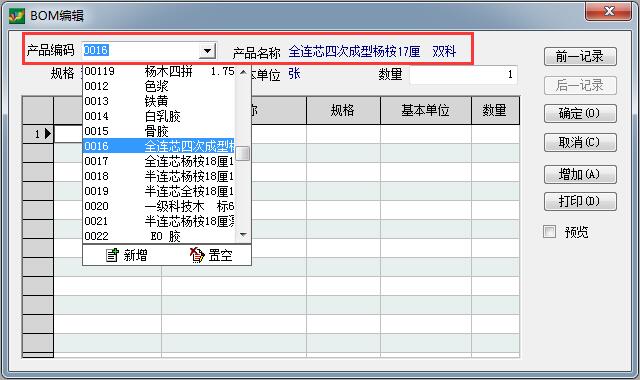Confirm with the 确定(O) button
The height and width of the screenshot is (380, 640).
[580, 113]
